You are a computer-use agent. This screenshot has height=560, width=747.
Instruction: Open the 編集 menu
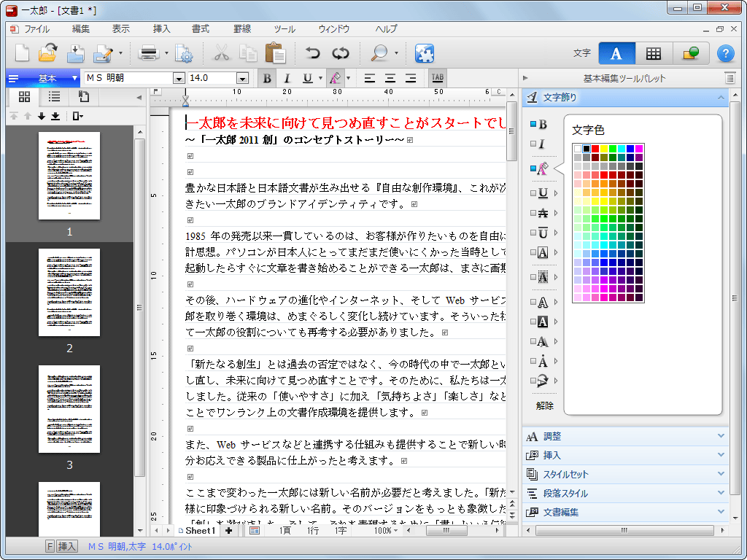coord(80,29)
